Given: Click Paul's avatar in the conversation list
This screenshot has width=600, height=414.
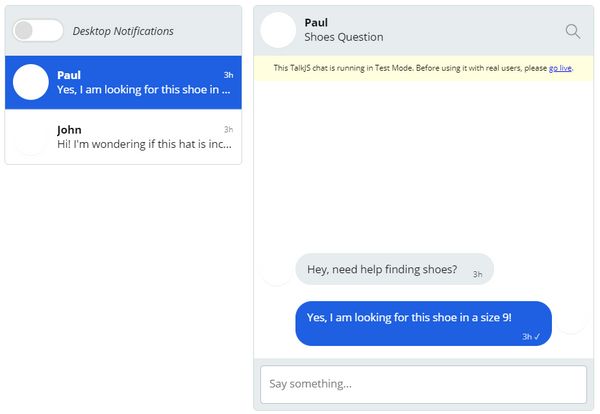Looking at the screenshot, I should 31,82.
